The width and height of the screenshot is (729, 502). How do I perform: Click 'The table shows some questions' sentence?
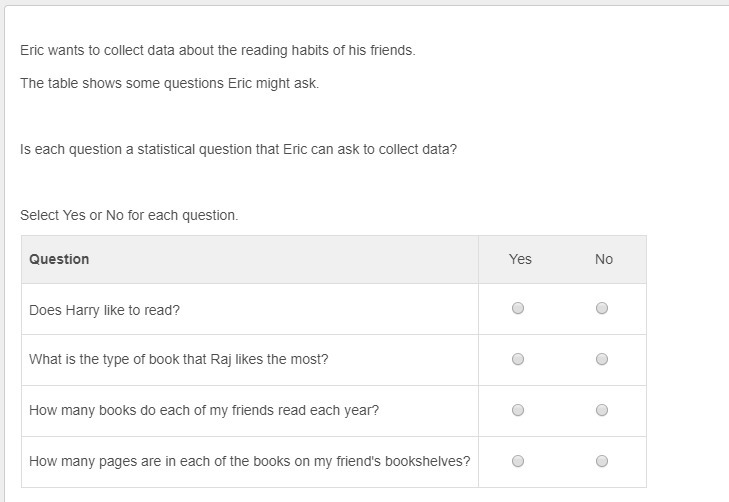click(169, 83)
